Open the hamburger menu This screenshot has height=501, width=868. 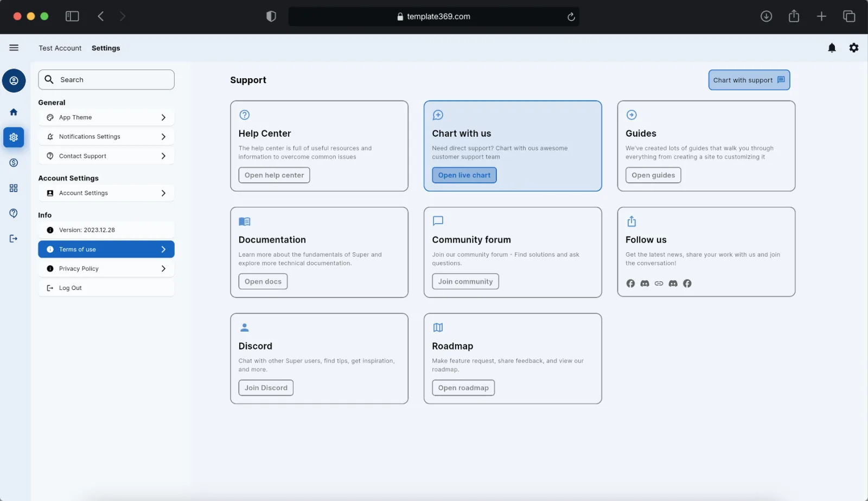click(x=14, y=48)
